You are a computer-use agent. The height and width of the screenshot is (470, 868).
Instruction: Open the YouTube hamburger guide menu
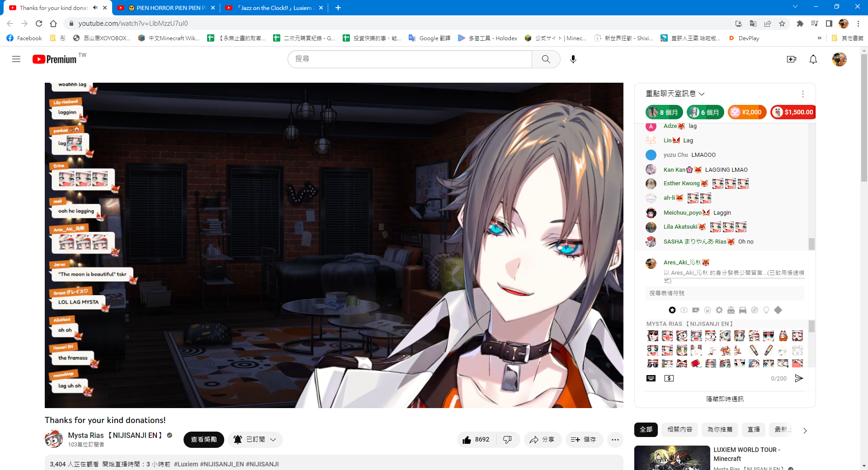point(16,59)
